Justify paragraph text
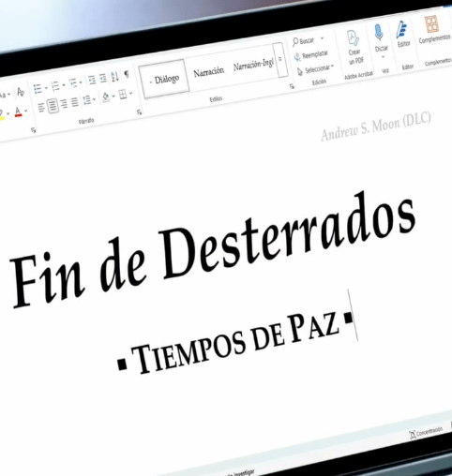Image resolution: width=452 pixels, height=476 pixels. pyautogui.click(x=75, y=102)
